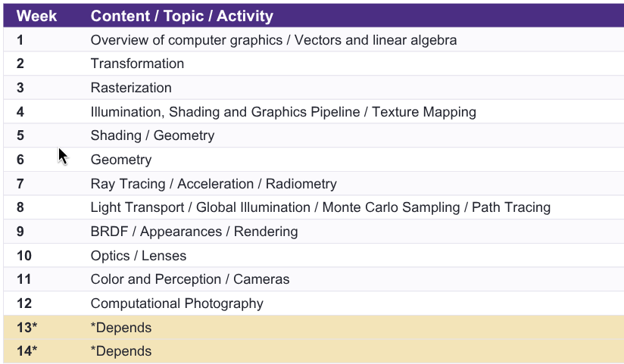Click the *Depends text in week 13

[121, 328]
